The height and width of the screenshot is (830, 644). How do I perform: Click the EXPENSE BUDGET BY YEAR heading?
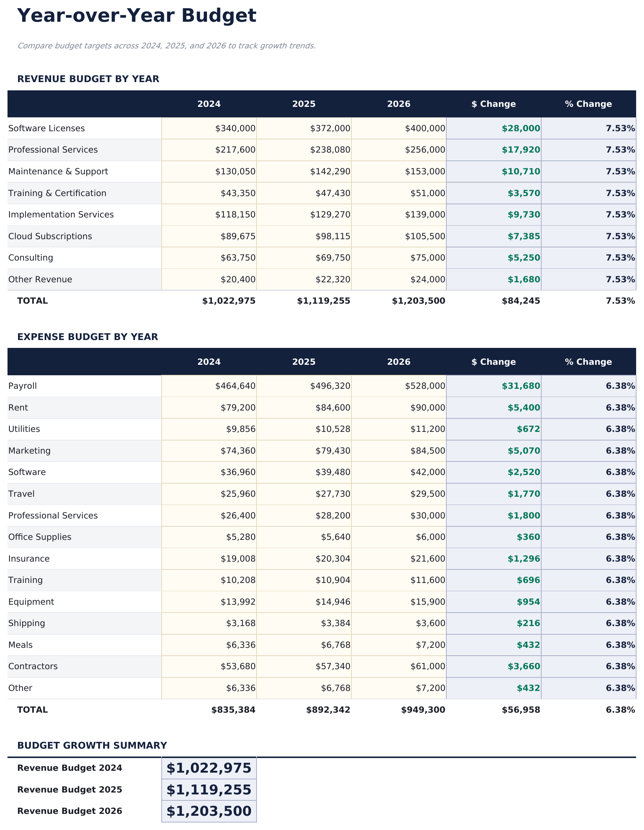[88, 336]
